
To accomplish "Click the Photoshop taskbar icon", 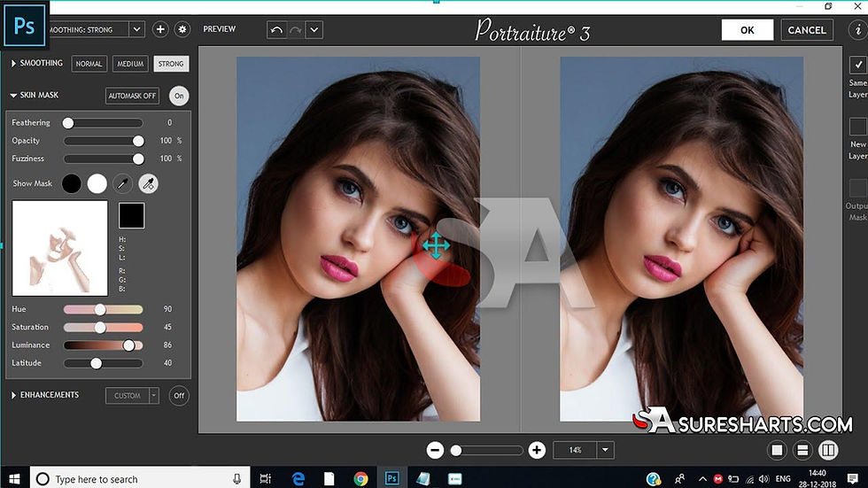I will [x=391, y=478].
